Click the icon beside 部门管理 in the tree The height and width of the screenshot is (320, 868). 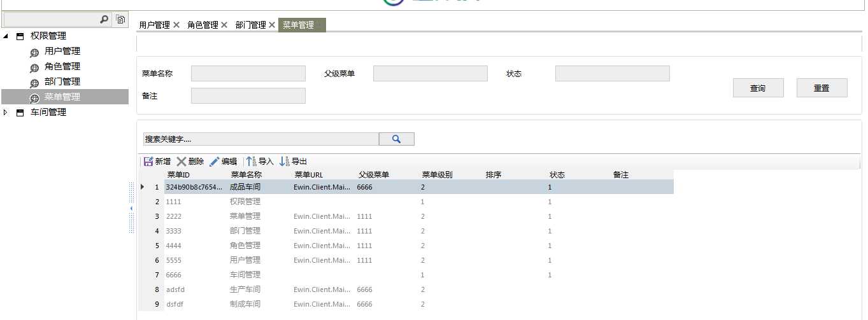click(34, 83)
